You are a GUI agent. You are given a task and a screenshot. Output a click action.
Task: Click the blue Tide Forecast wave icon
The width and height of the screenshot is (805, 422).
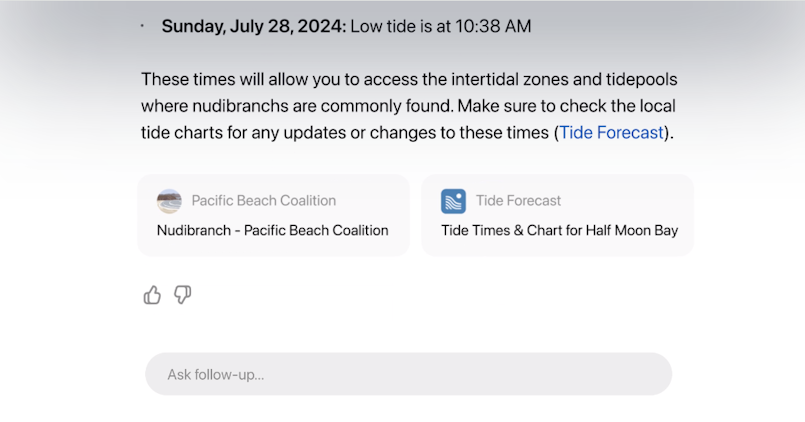[453, 201]
